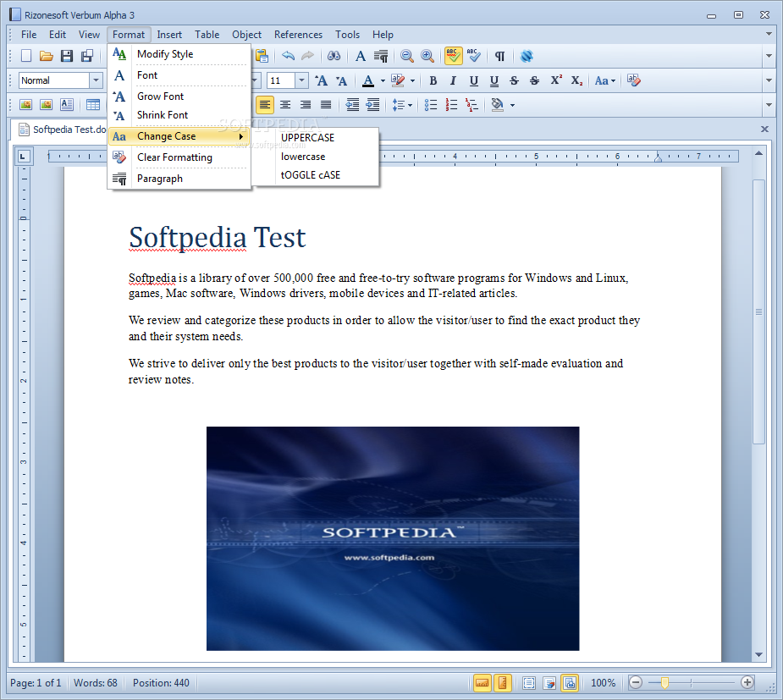Click the New document icon
783x700 pixels.
tap(26, 56)
